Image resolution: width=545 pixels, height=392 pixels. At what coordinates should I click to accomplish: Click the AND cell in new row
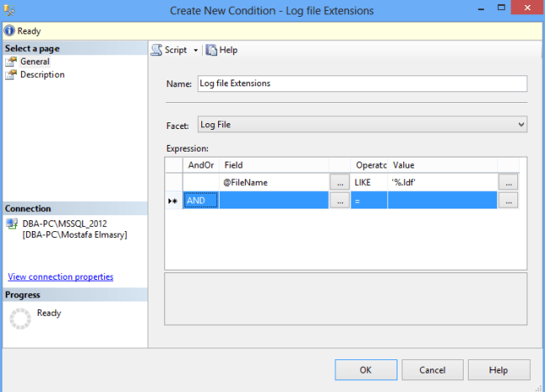coord(201,200)
